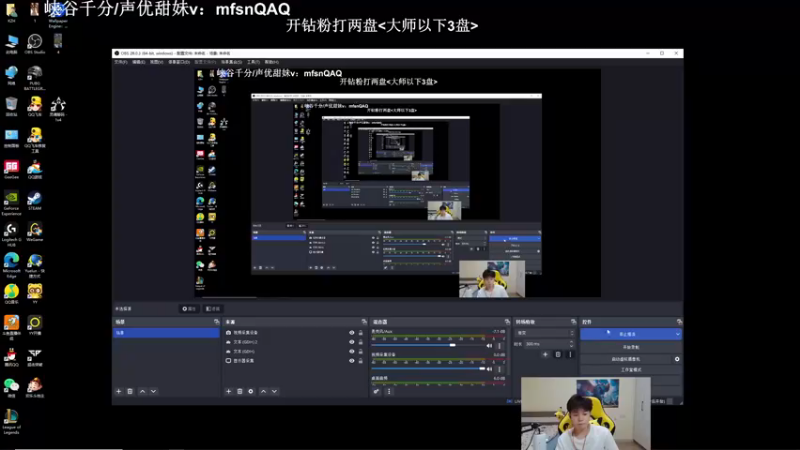This screenshot has height=450, width=800.
Task: Open Mic/Aux channel options menu
Action: tap(499, 345)
